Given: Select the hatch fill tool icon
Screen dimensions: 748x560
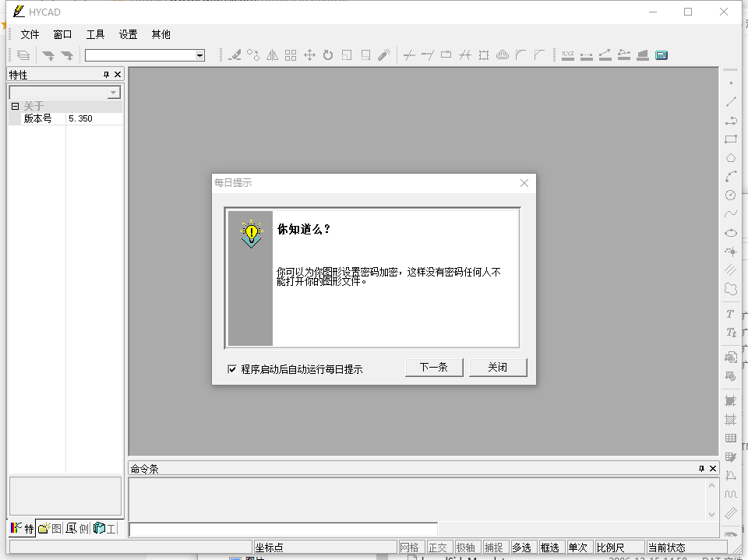Looking at the screenshot, I should pyautogui.click(x=731, y=419).
